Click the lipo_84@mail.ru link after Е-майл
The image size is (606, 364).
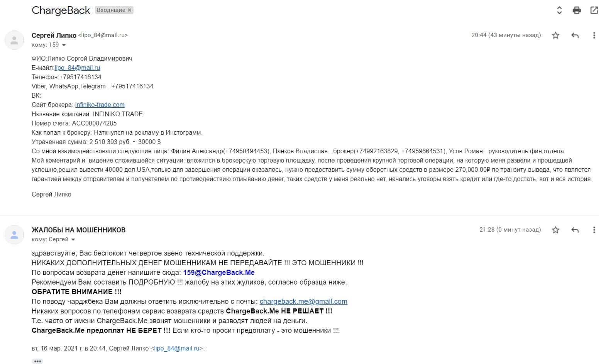(77, 68)
